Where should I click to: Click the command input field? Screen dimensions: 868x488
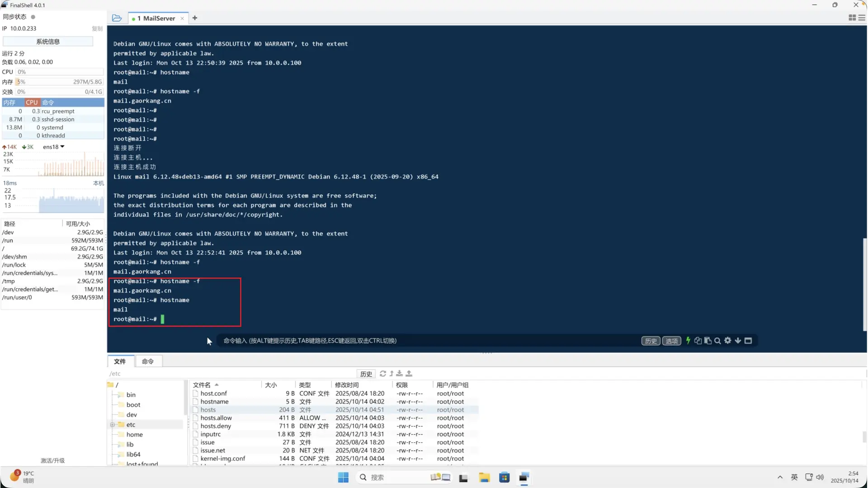point(407,341)
